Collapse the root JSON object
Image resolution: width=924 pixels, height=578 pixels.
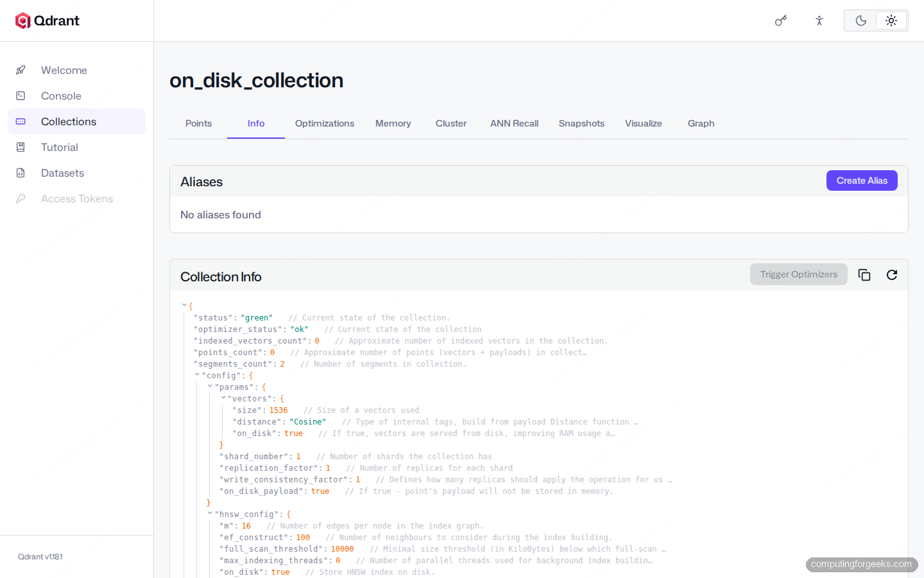tap(184, 306)
